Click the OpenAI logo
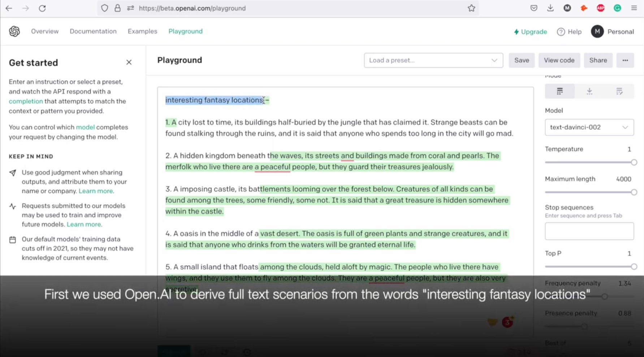Screen dimensions: 644x357 14,31
